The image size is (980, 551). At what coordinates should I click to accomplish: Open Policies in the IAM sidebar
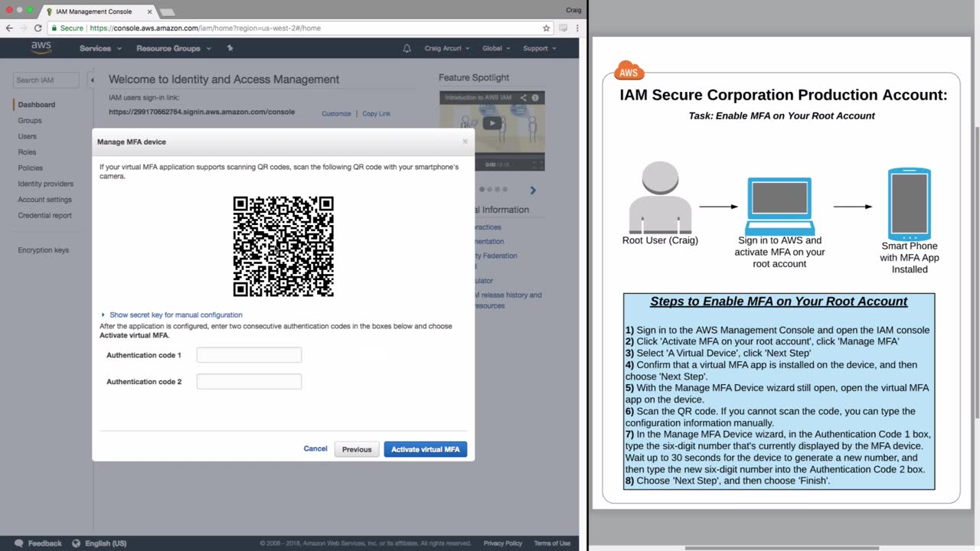coord(31,168)
